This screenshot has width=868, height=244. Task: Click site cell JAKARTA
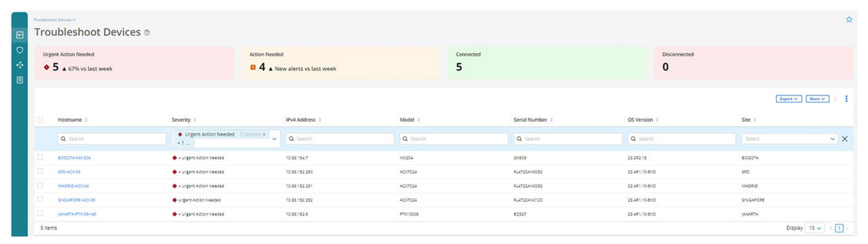pos(751,214)
